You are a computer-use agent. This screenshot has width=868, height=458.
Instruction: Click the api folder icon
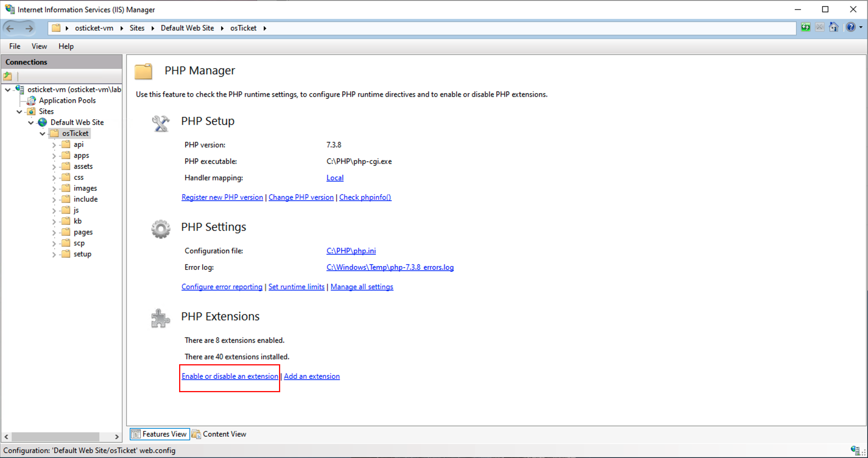tap(66, 144)
